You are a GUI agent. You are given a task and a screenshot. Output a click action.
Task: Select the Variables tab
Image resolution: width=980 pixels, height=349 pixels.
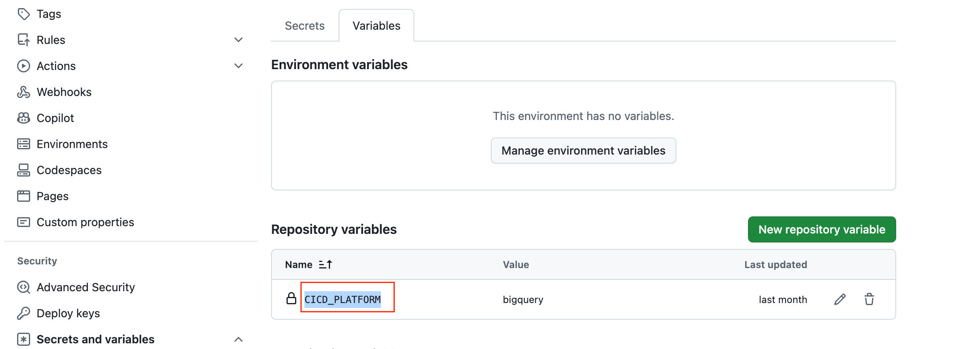(376, 26)
